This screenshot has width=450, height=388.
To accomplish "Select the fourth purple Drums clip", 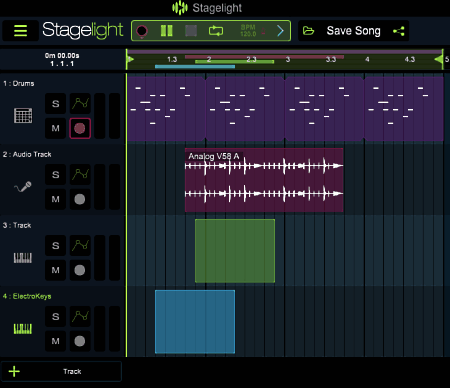I will coord(404,109).
